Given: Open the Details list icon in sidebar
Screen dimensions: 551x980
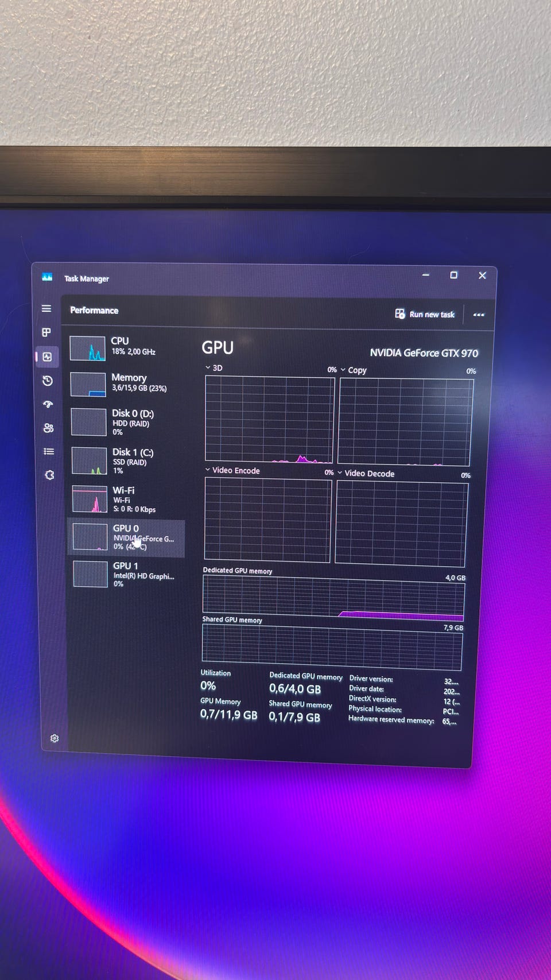Looking at the screenshot, I should point(49,451).
